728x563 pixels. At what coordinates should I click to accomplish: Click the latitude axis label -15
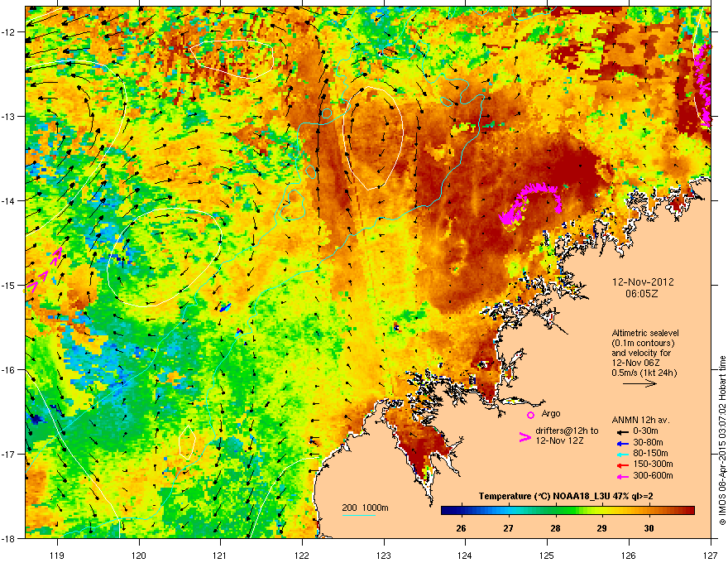tap(8, 285)
